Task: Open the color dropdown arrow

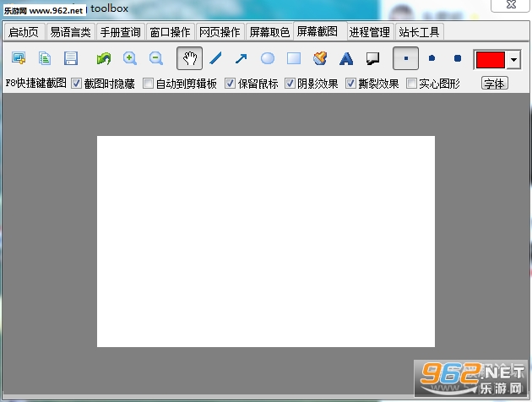Action: 513,60
